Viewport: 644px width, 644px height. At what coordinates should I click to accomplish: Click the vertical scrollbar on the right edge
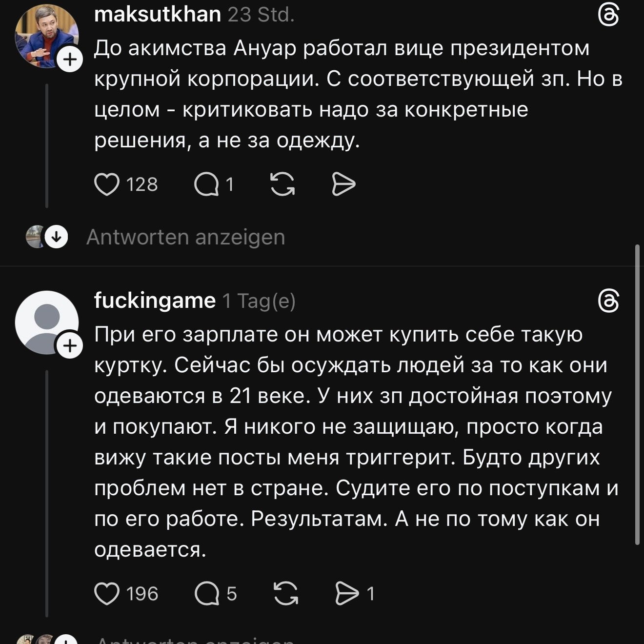[x=637, y=395]
